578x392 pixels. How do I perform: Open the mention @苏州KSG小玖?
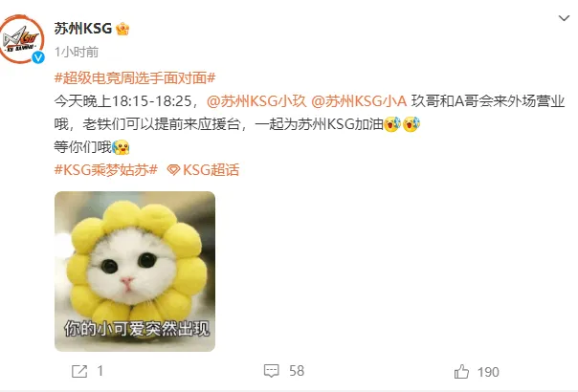tap(256, 101)
